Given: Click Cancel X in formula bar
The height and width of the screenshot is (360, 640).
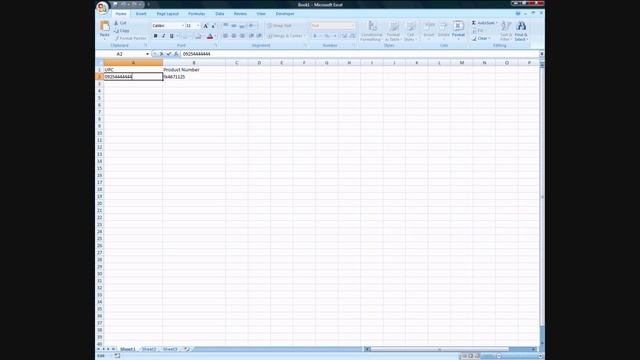Looking at the screenshot, I should tap(161, 54).
